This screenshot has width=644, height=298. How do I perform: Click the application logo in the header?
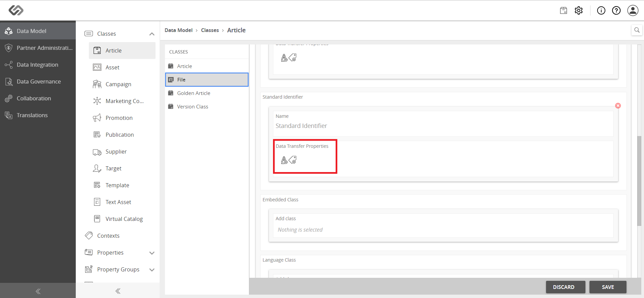16,10
